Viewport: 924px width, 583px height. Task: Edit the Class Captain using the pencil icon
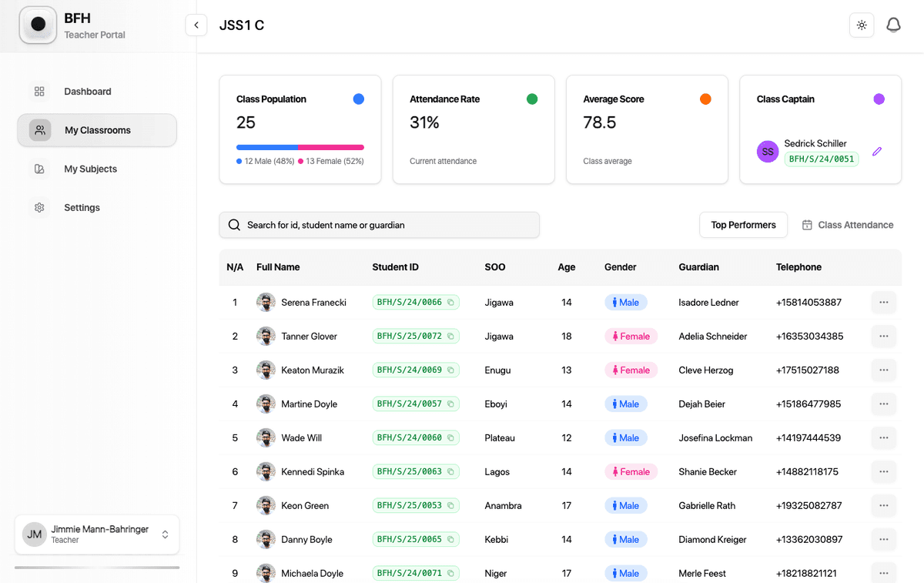pyautogui.click(x=877, y=152)
